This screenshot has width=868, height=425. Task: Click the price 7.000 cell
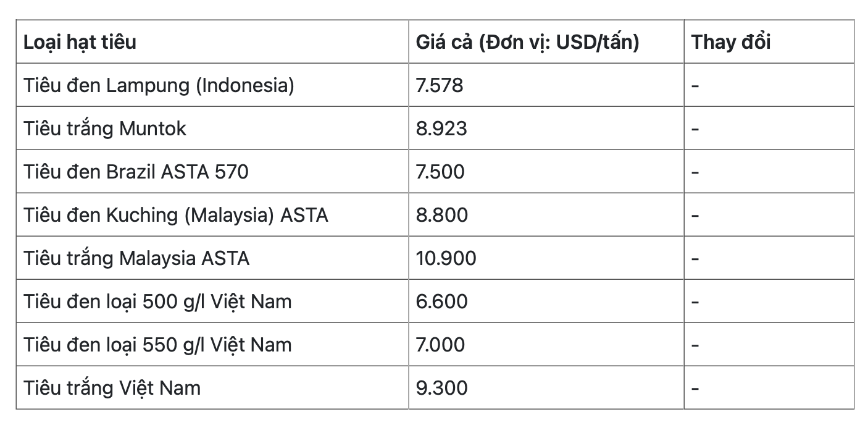tap(440, 344)
